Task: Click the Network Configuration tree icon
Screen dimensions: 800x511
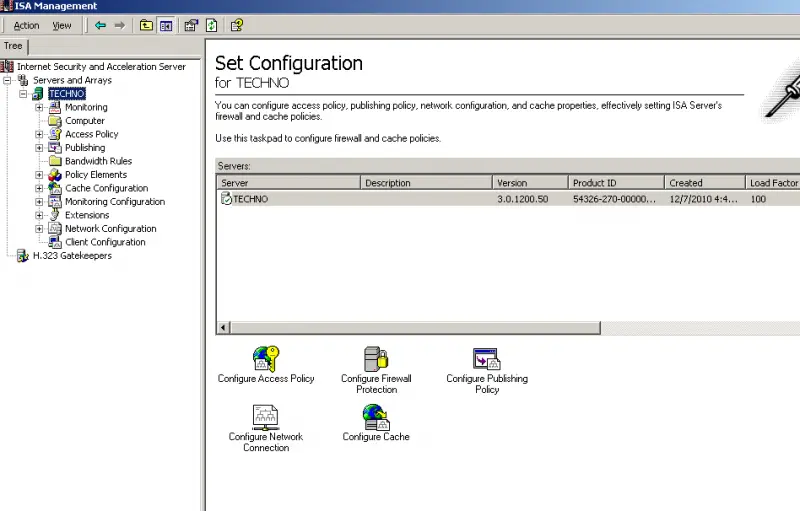Action: 55,228
